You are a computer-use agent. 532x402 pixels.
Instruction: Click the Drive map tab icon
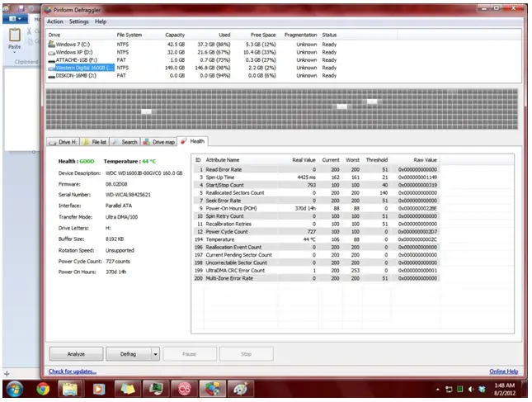(147, 142)
